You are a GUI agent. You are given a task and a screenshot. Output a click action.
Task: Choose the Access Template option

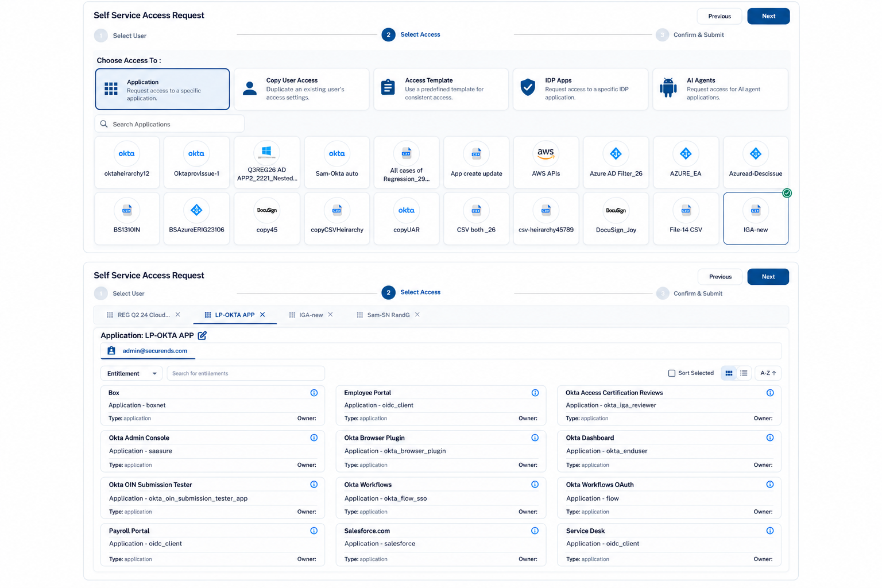[x=441, y=89]
